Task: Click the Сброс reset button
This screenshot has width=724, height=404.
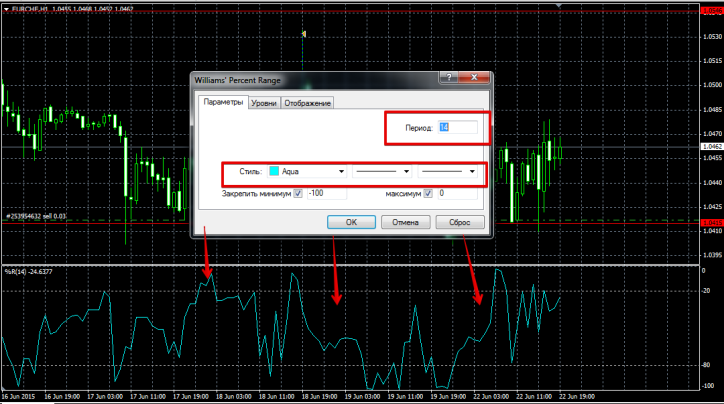Action: coord(460,222)
